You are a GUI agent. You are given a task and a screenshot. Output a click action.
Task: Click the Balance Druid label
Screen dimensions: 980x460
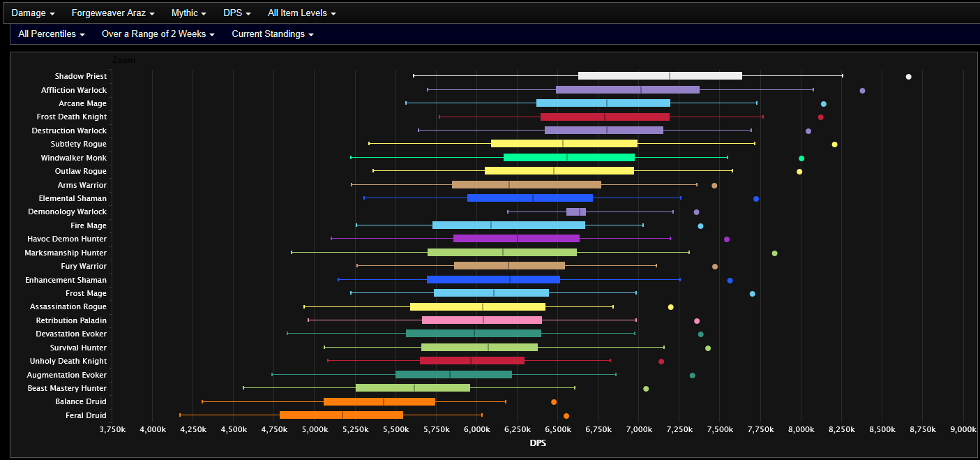tap(81, 402)
